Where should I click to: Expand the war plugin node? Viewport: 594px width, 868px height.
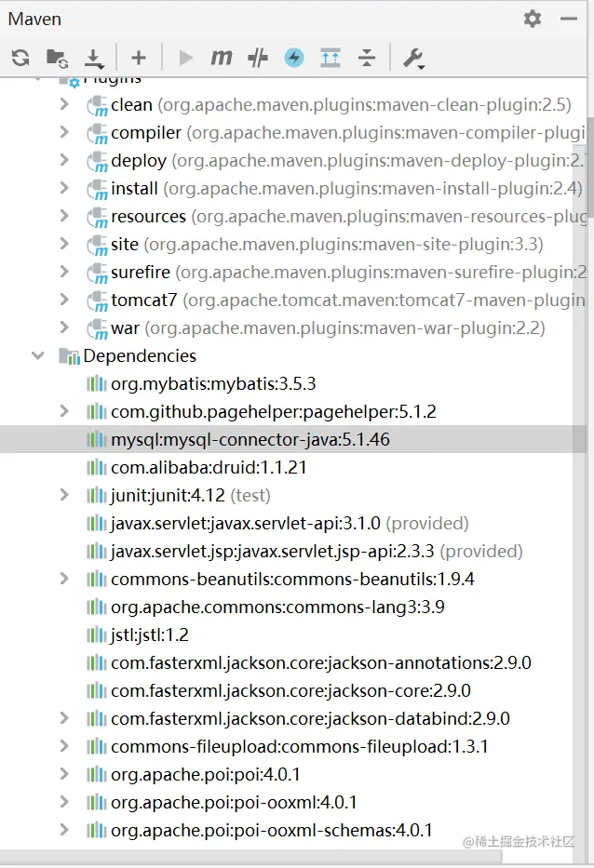pyautogui.click(x=64, y=327)
